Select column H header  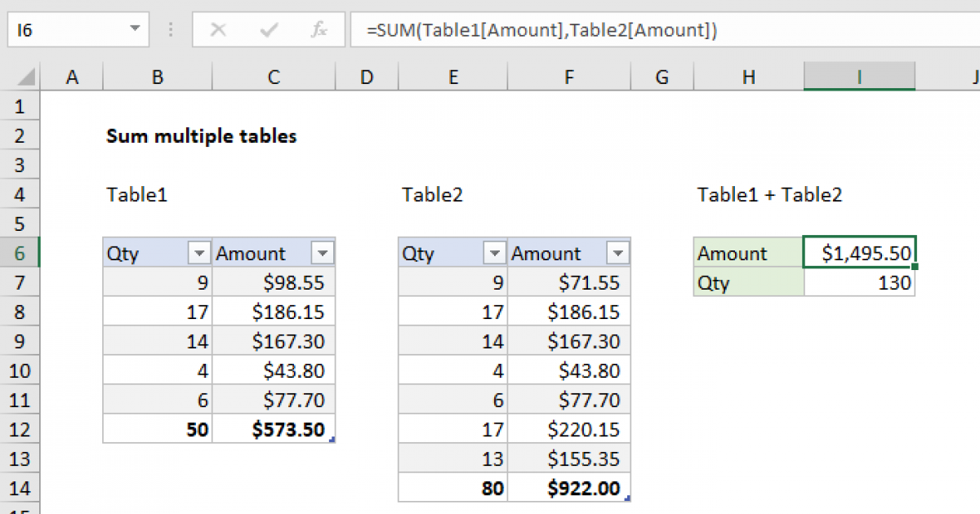749,78
